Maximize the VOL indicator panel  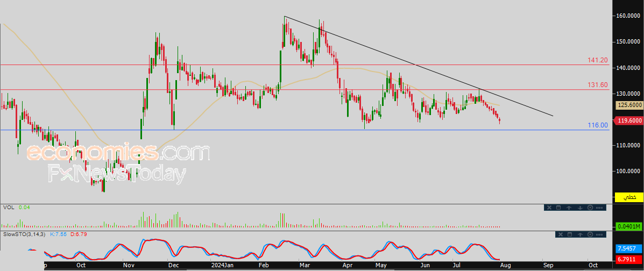click(558, 208)
